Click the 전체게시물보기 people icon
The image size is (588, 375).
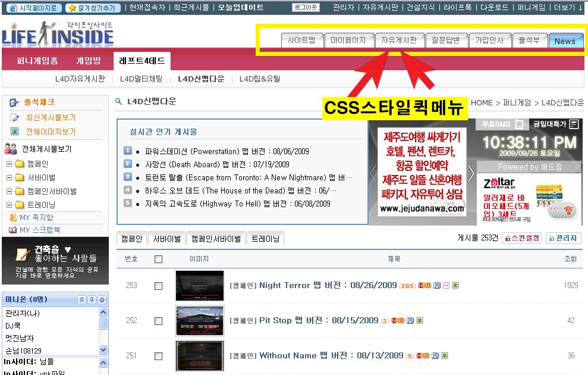coord(11,149)
